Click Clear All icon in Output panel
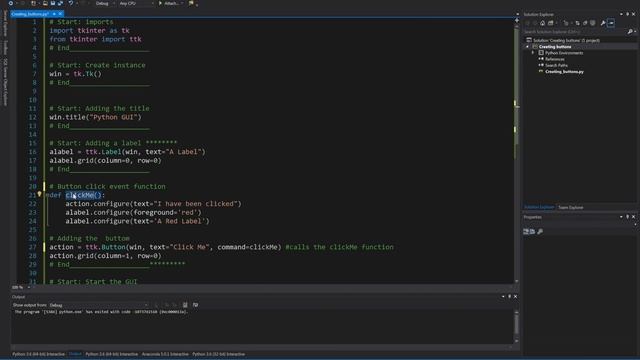640x360 pixels. [x=185, y=305]
